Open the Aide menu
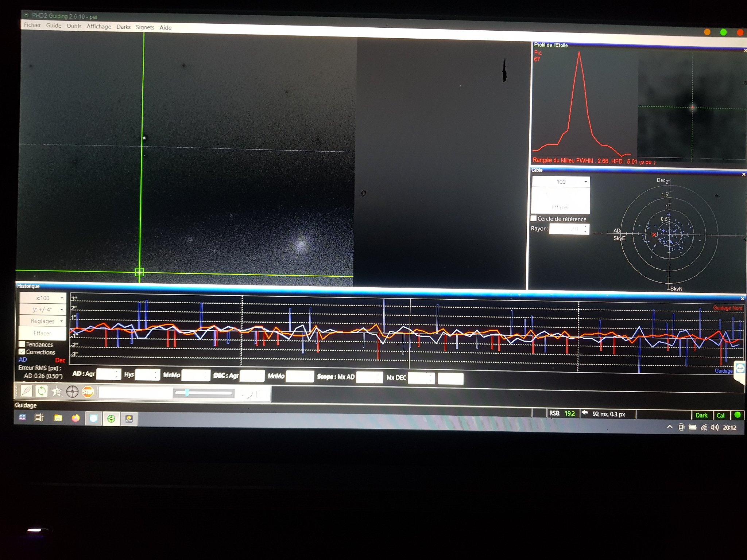This screenshot has height=560, width=747. tap(165, 28)
